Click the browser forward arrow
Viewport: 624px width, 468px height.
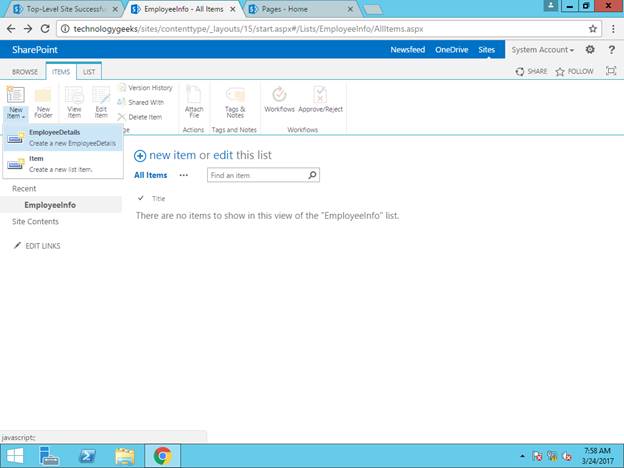[x=28, y=29]
